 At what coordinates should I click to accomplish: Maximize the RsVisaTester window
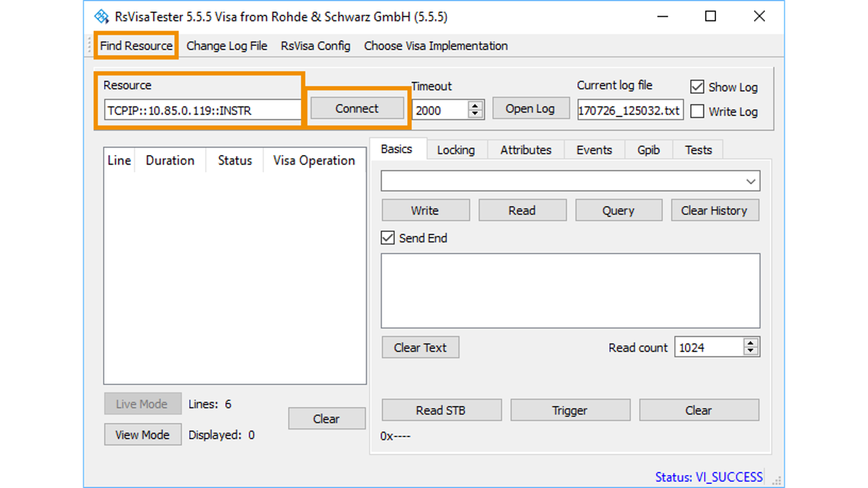(711, 16)
